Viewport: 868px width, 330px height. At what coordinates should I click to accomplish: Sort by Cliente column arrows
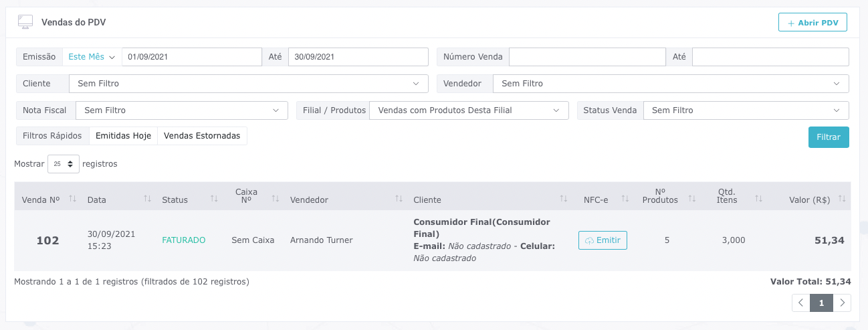click(564, 199)
